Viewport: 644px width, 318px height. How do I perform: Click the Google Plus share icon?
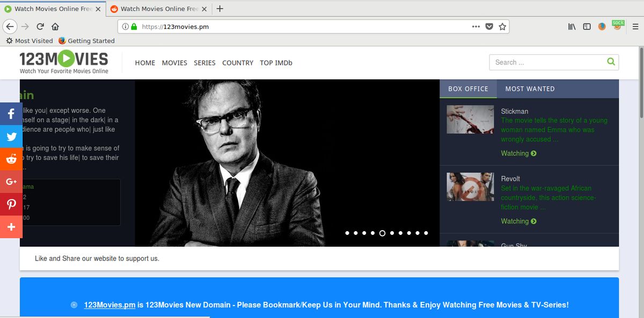point(11,182)
